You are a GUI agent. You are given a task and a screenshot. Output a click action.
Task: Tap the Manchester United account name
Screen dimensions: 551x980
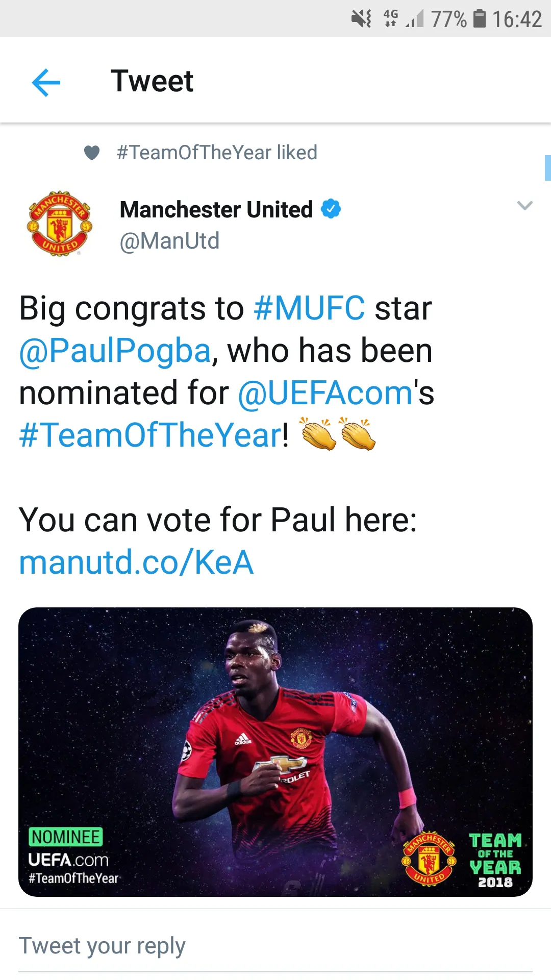pos(216,209)
